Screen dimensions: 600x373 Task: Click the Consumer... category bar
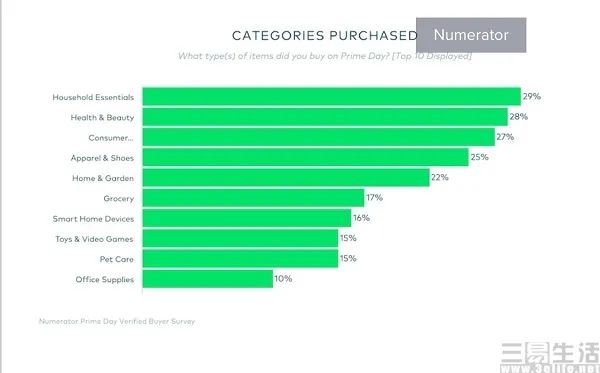point(319,137)
